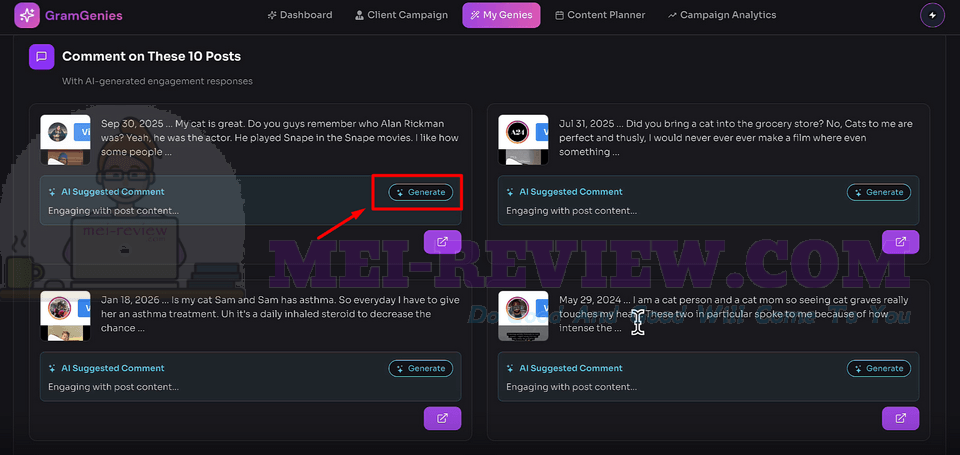Click 'AI Suggested Comment' label in Sep 30 card

pyautogui.click(x=113, y=192)
